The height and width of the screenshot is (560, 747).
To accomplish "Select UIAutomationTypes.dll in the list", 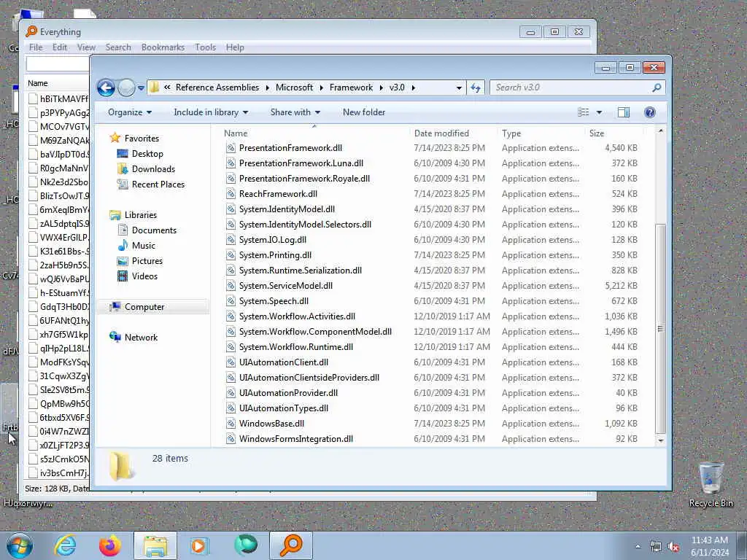I will point(284,408).
